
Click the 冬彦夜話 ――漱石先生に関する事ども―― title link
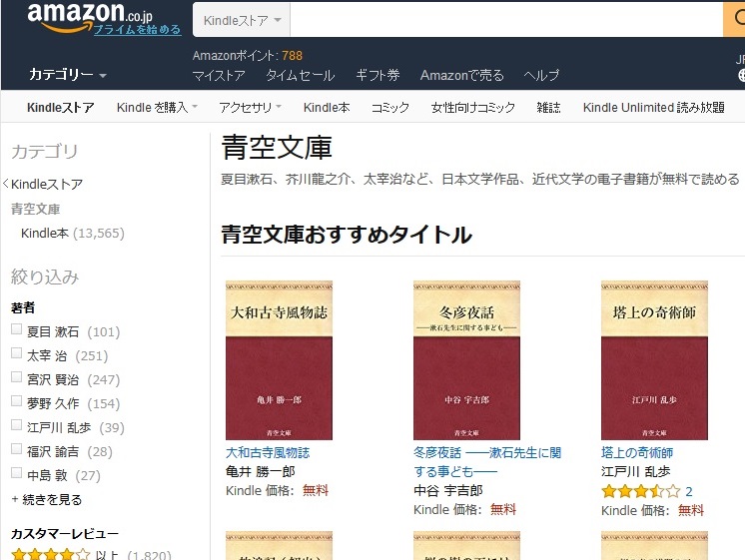click(x=487, y=462)
